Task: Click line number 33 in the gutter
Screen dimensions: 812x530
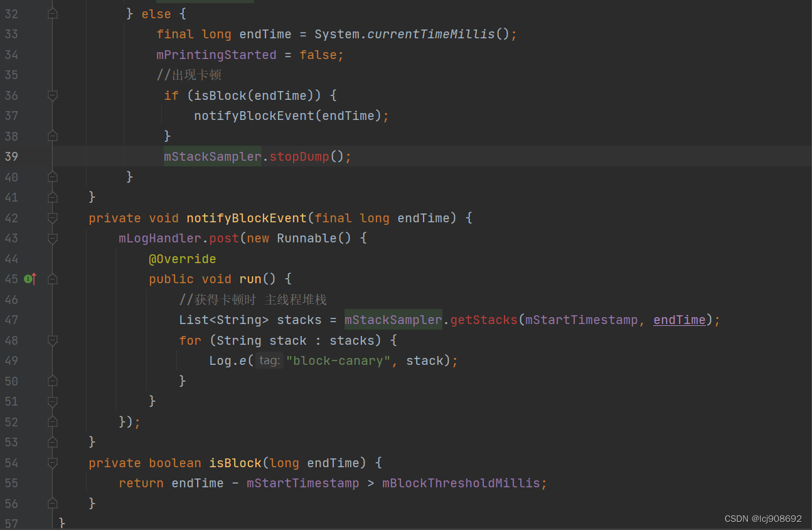Action: [11, 35]
